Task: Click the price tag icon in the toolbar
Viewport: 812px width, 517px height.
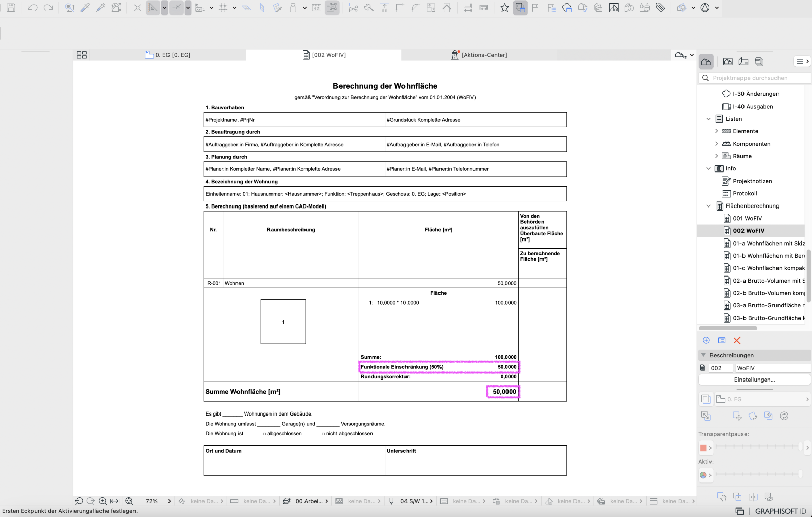Action: 660,8
